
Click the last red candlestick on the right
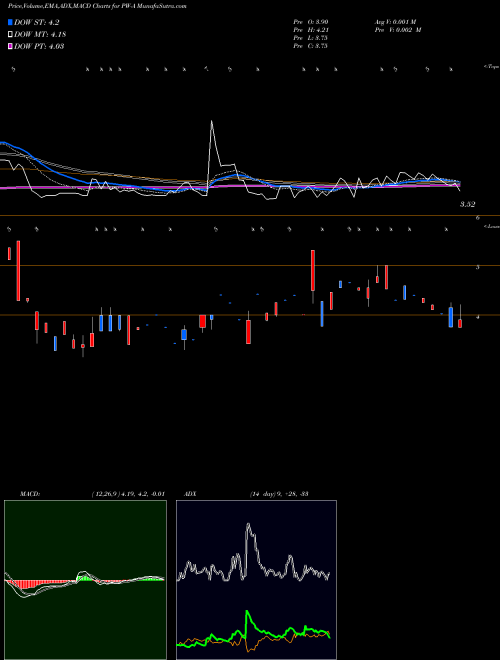coord(460,323)
